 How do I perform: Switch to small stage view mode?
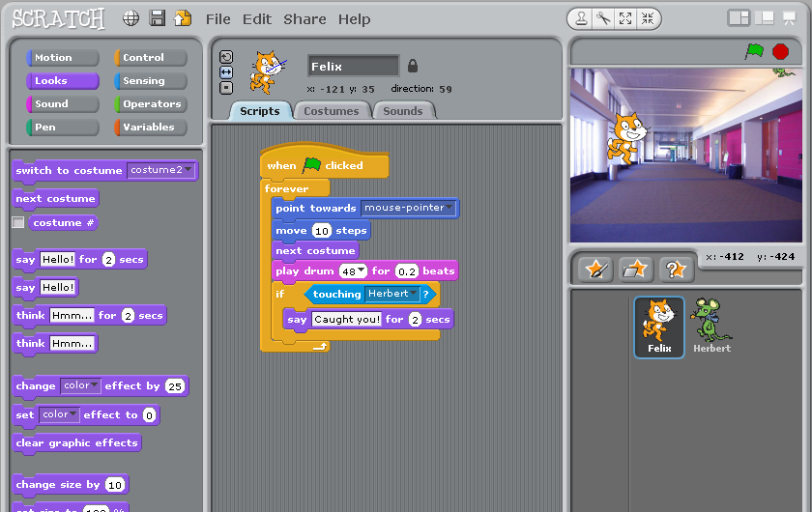(x=739, y=18)
